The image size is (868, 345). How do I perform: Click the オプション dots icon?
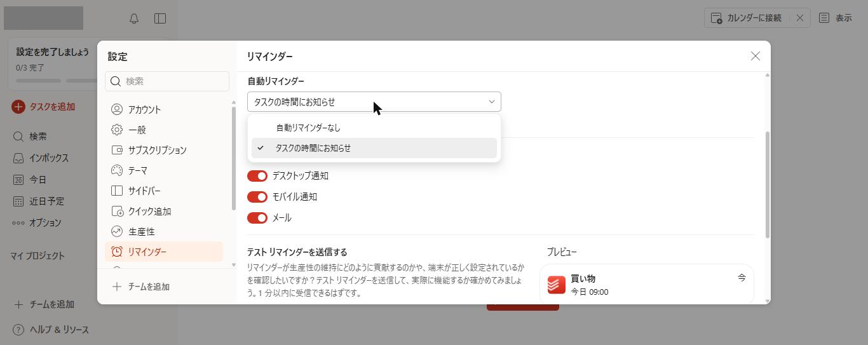pyautogui.click(x=18, y=222)
